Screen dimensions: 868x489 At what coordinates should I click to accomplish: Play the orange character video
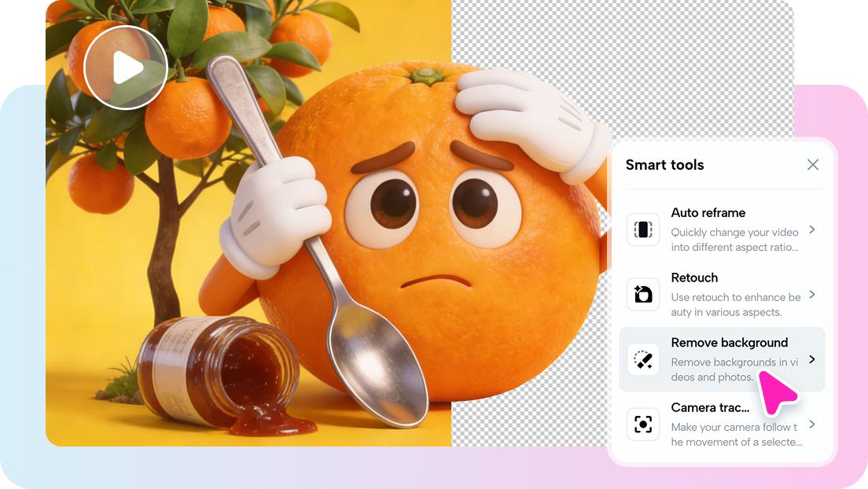(x=126, y=68)
